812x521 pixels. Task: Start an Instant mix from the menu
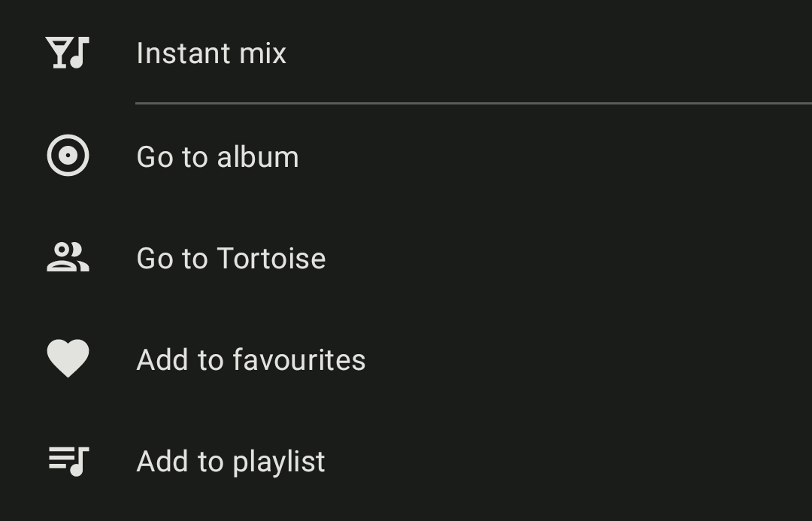pyautogui.click(x=211, y=53)
